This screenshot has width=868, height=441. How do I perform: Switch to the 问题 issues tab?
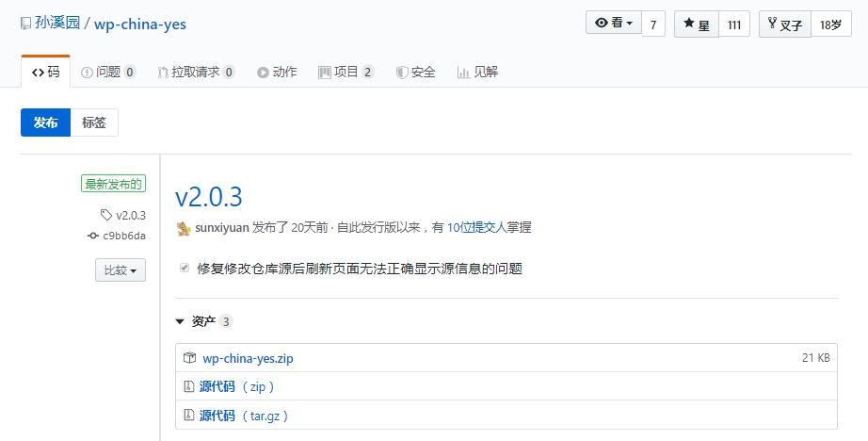(x=108, y=72)
